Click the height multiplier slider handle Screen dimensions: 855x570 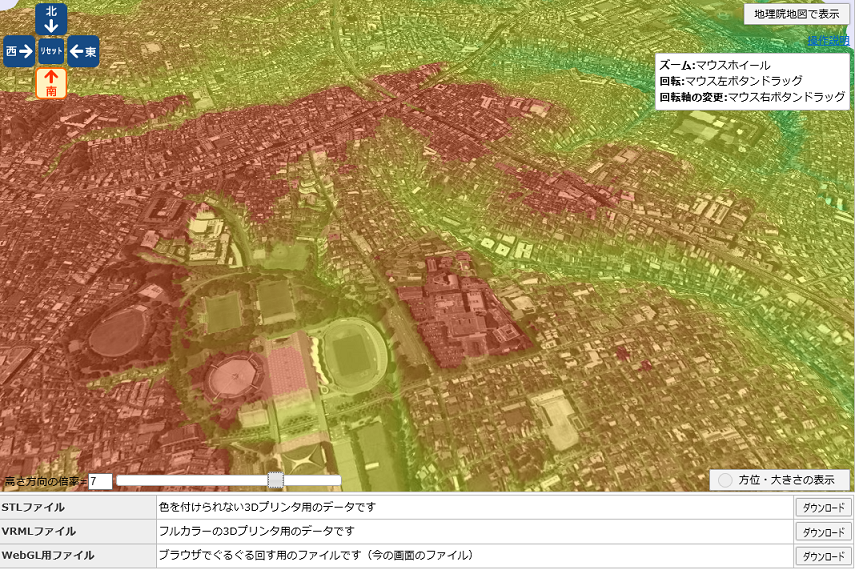click(276, 481)
